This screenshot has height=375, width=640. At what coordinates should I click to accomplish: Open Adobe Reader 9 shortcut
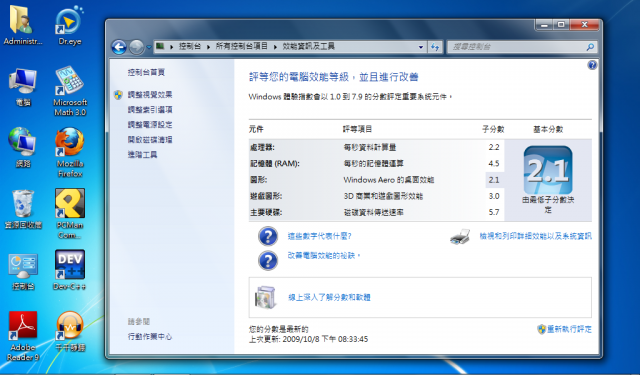click(x=22, y=336)
